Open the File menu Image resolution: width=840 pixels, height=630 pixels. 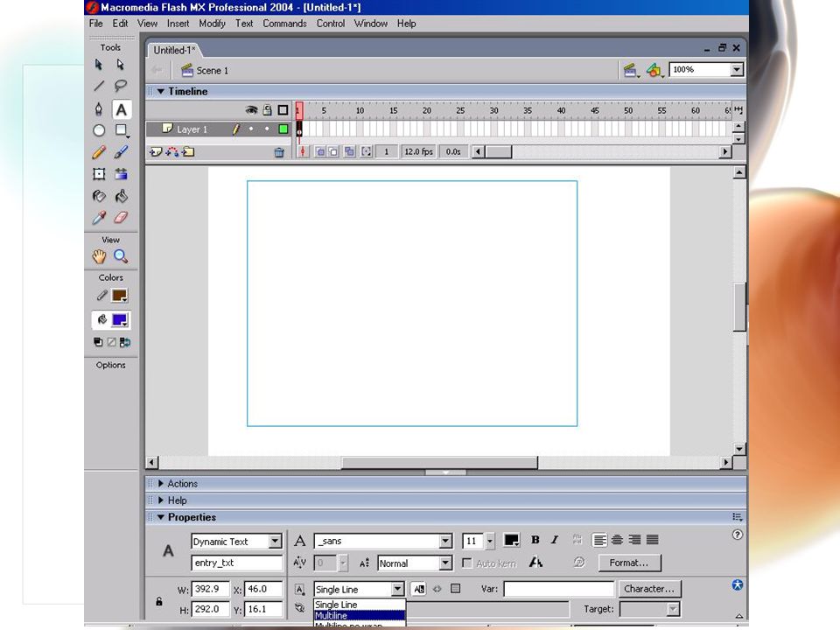pyautogui.click(x=96, y=24)
